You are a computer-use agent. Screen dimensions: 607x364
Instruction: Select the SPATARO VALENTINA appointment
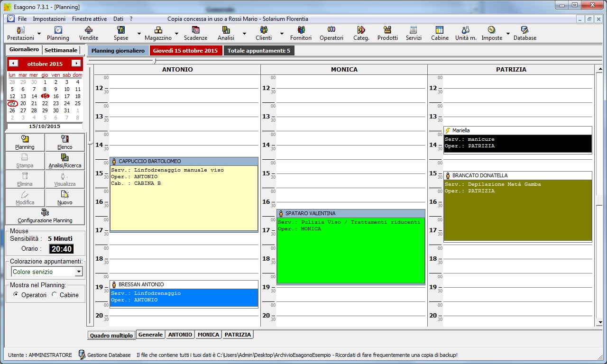coord(351,247)
